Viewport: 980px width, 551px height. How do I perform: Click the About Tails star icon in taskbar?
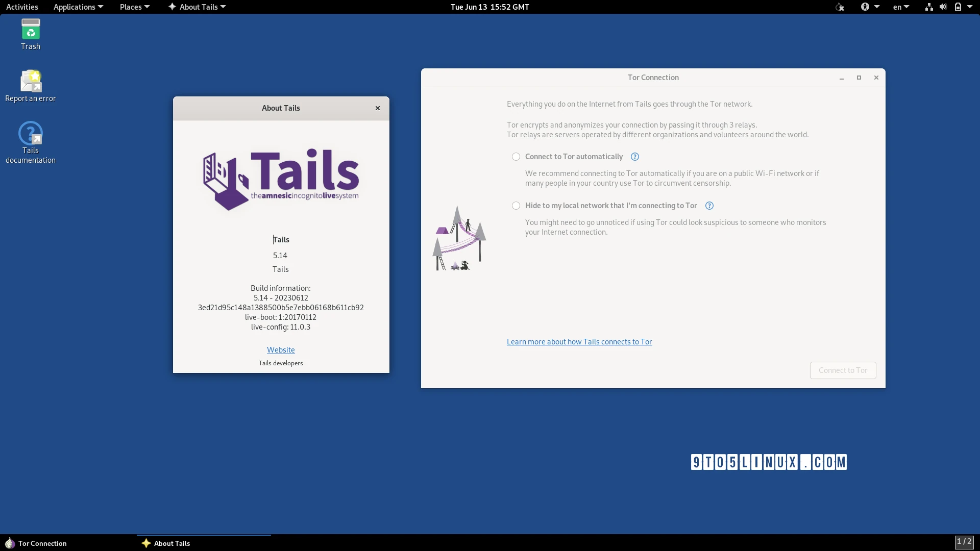pos(146,543)
